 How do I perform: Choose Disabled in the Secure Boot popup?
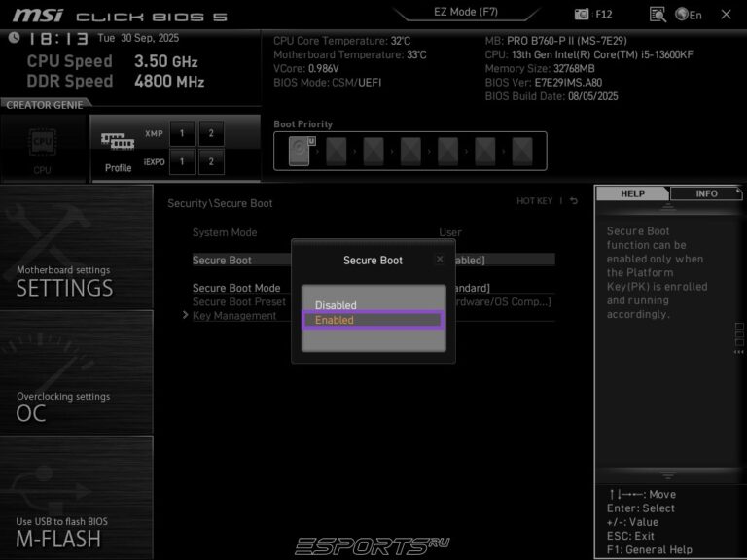(336, 305)
